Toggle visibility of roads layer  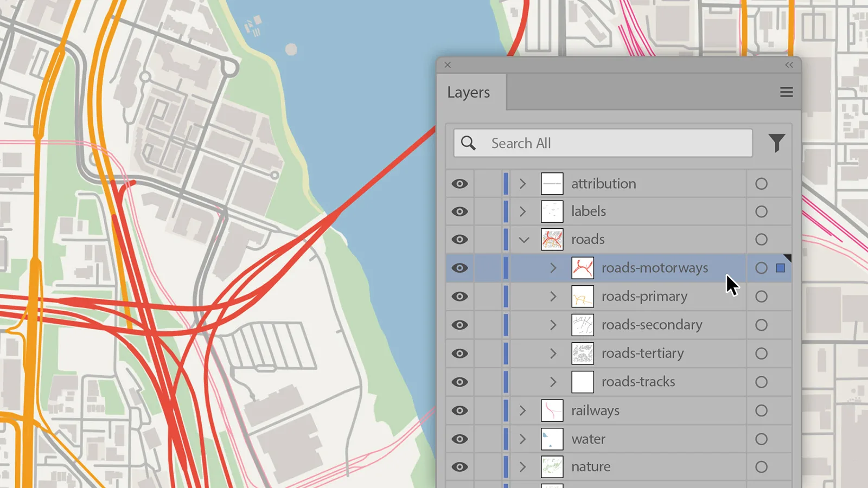point(459,240)
